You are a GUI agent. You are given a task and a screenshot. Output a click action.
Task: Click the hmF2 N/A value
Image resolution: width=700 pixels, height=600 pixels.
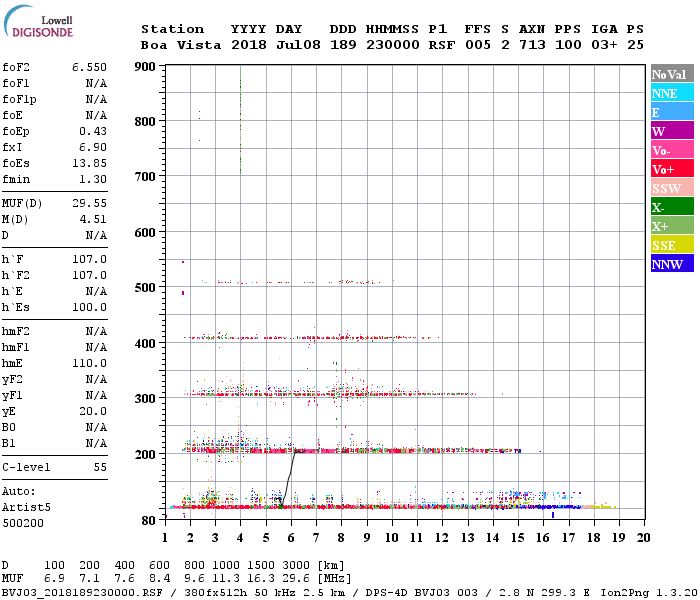(x=96, y=331)
